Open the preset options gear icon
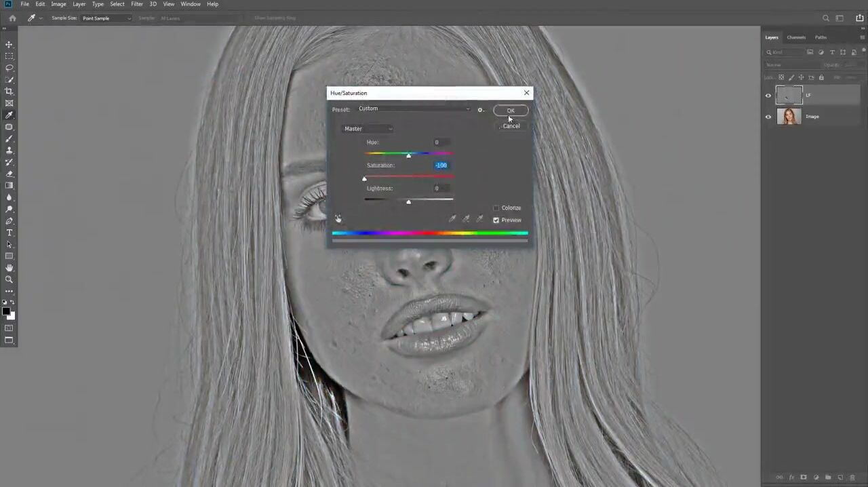Screen dimensions: 868x487 [480, 110]
